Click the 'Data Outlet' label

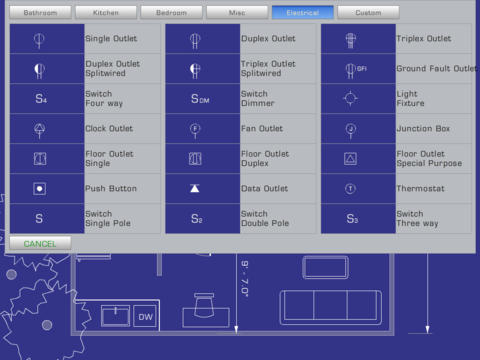264,188
